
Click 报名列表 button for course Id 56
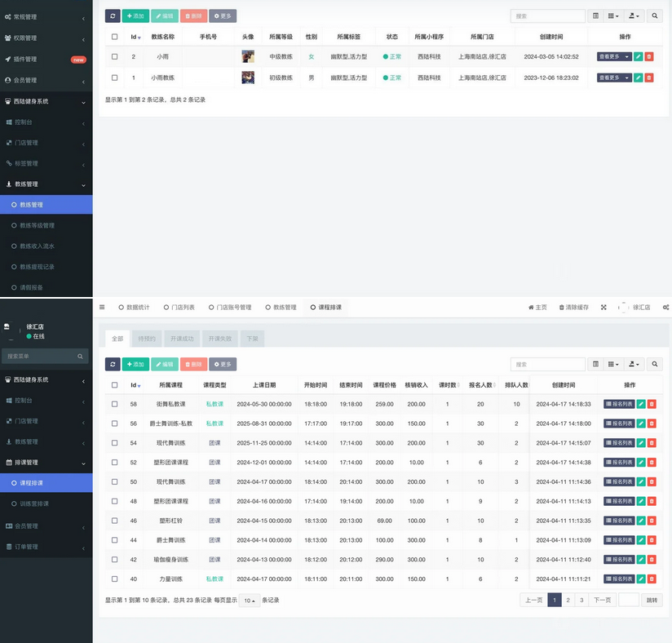(618, 423)
